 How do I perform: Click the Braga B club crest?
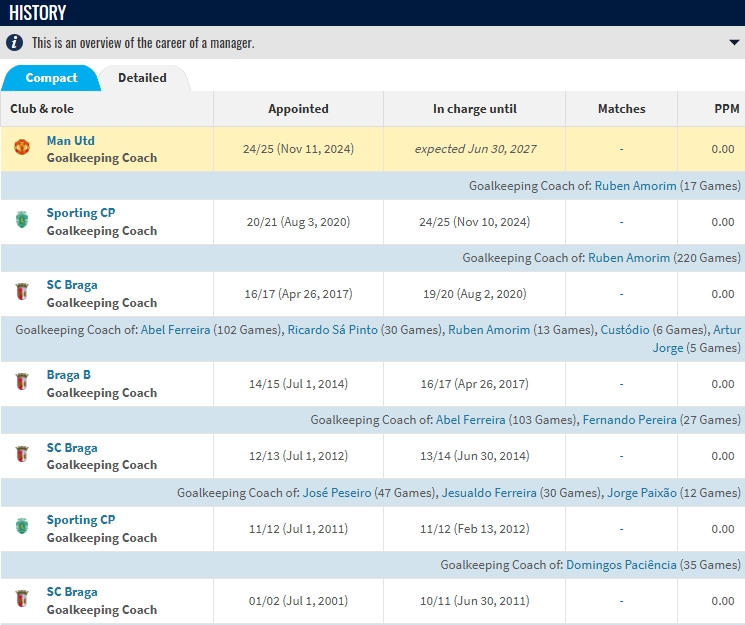[22, 381]
